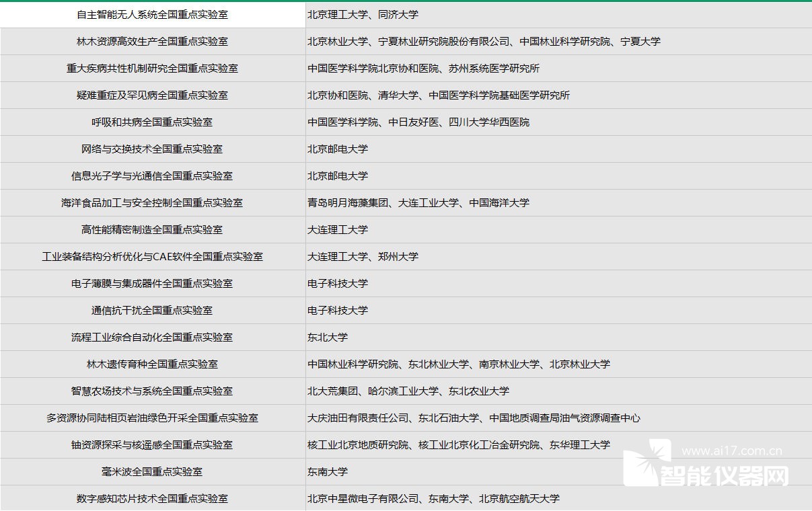Click cell starting 中国林业科学研究院、东北林业大学
812x511 pixels.
tap(558, 364)
